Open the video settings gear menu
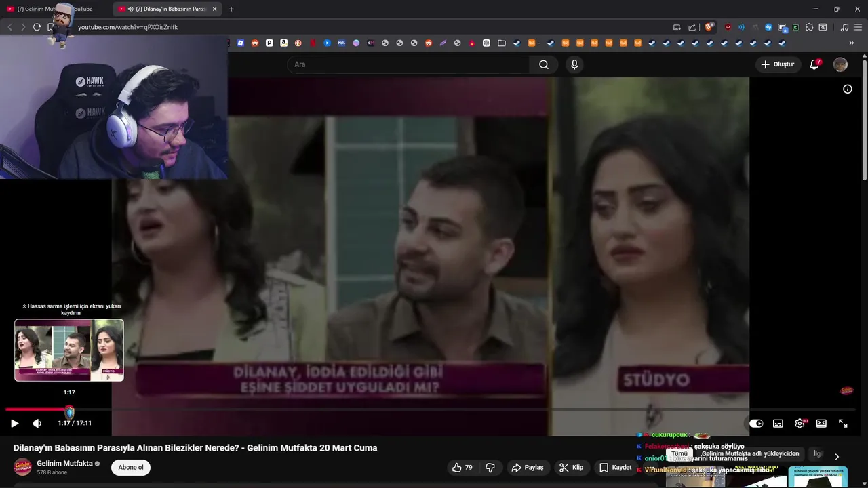This screenshot has width=868, height=488. click(800, 423)
